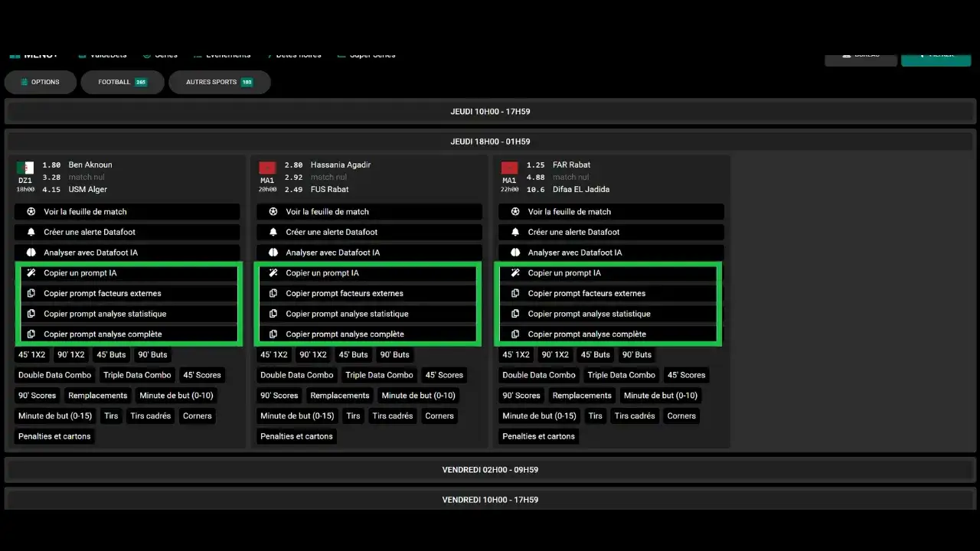This screenshot has height=551, width=980.
Task: Select Triple Data Combo for FAR Rabat match
Action: [621, 375]
